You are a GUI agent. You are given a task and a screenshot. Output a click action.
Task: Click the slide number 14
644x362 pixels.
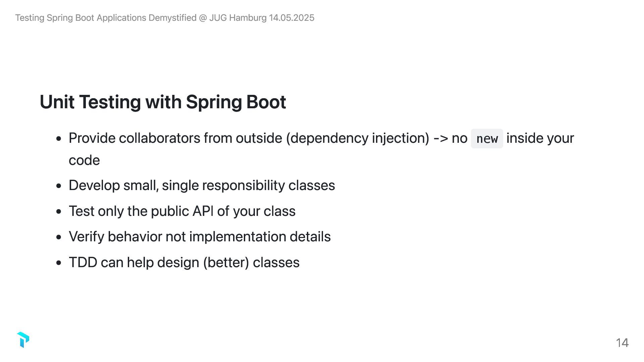click(622, 343)
